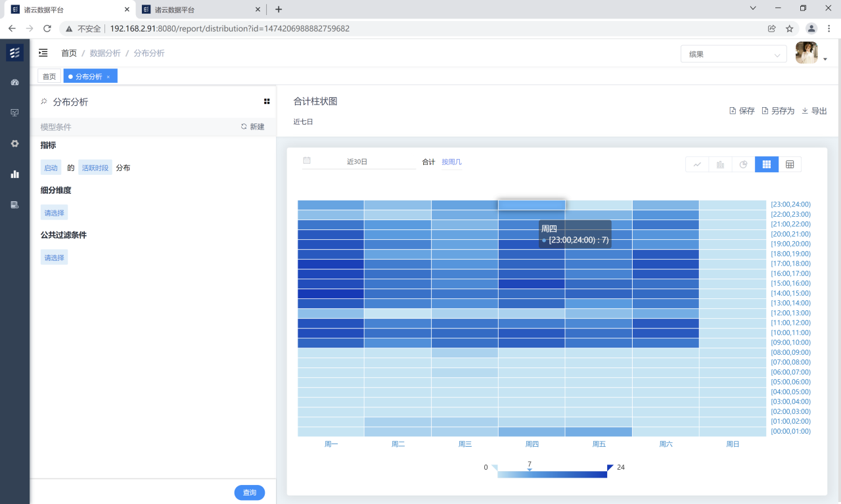Click 请选择 under 公共过滤条件

click(x=55, y=257)
